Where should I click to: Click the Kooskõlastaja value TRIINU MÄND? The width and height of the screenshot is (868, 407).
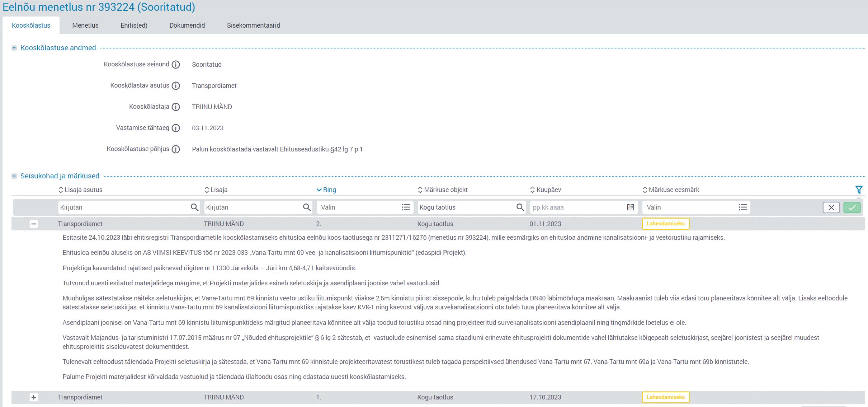212,107
